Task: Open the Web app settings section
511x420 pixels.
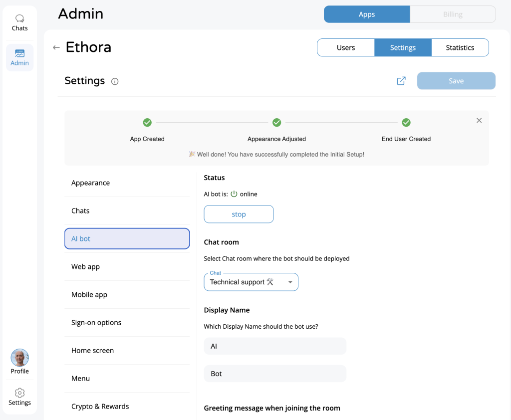Action: click(x=127, y=266)
